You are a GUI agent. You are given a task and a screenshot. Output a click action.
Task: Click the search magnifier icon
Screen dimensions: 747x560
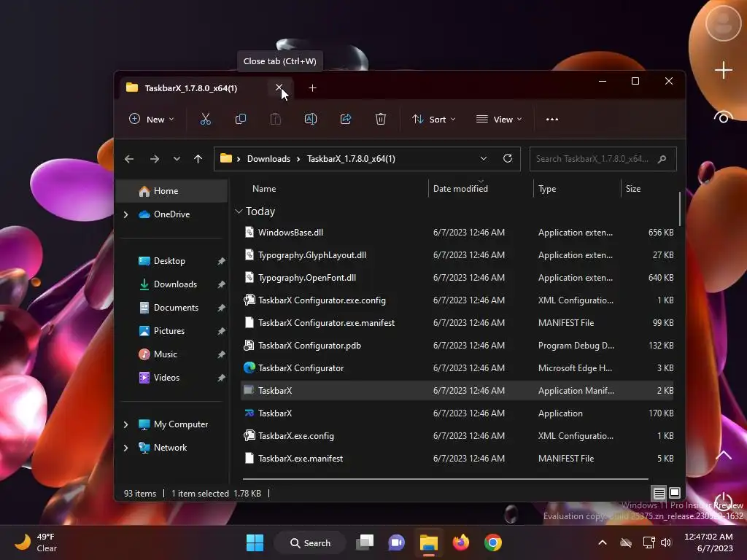pyautogui.click(x=662, y=159)
